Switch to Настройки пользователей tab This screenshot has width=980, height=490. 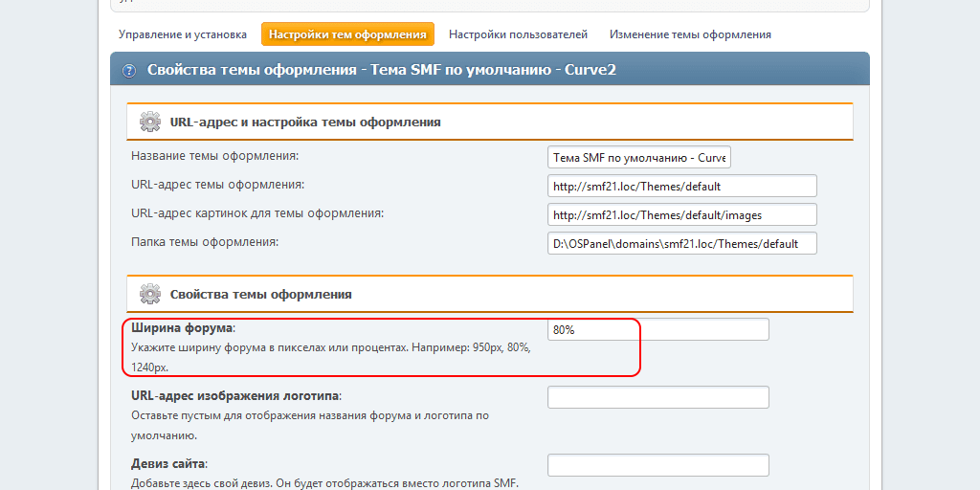click(518, 34)
